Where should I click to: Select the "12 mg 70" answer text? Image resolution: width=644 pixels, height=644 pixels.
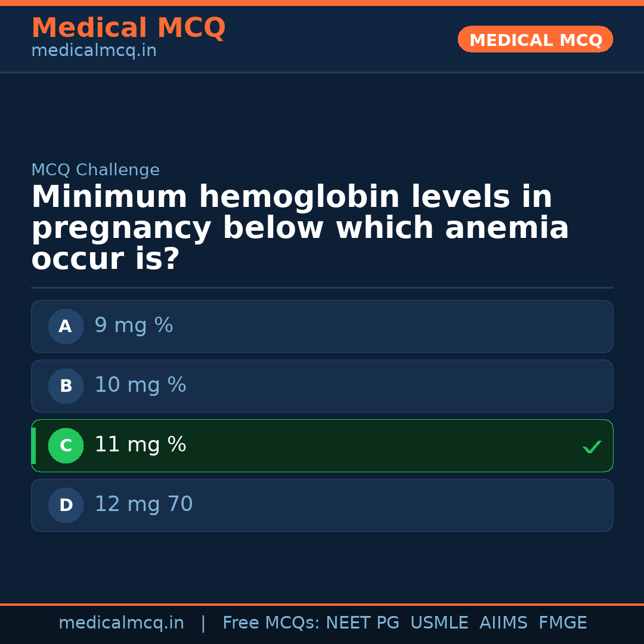[x=143, y=504]
